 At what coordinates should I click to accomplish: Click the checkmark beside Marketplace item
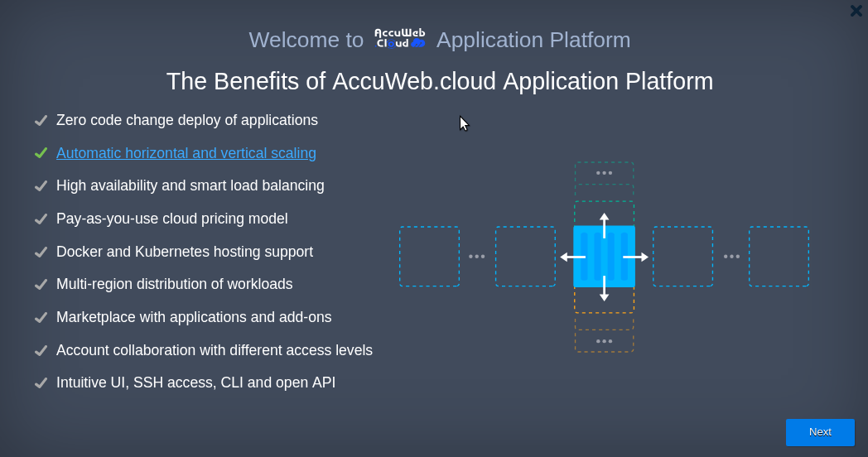tap(41, 318)
